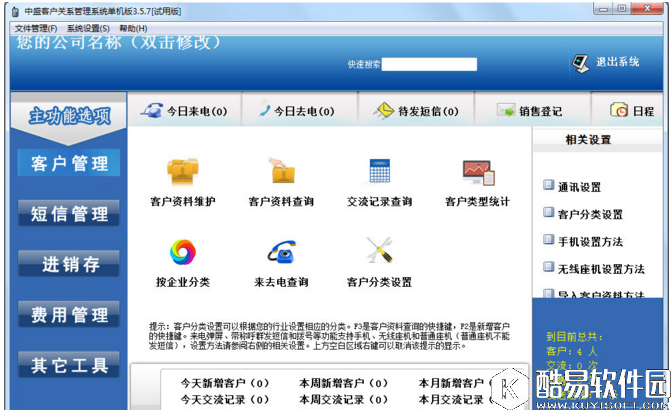Open 客户资料查询 icon

point(282,170)
